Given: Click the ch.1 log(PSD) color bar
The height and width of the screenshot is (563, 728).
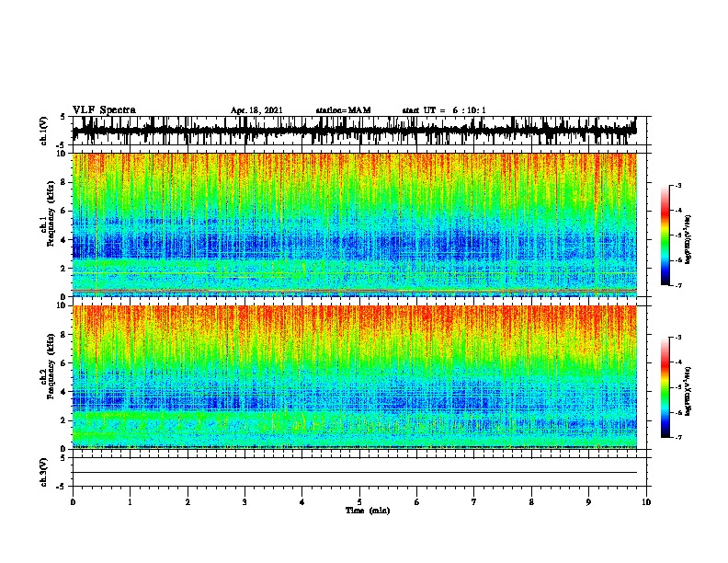Looking at the screenshot, I should (665, 236).
